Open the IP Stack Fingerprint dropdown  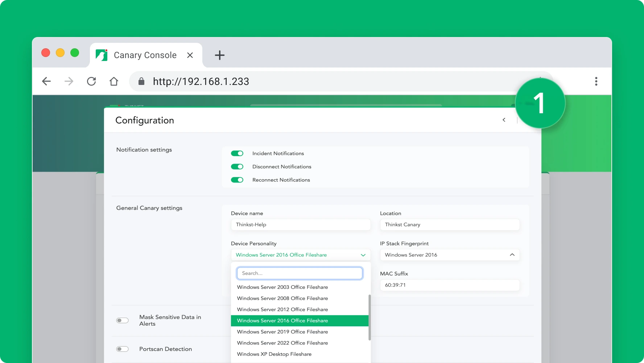pyautogui.click(x=450, y=255)
